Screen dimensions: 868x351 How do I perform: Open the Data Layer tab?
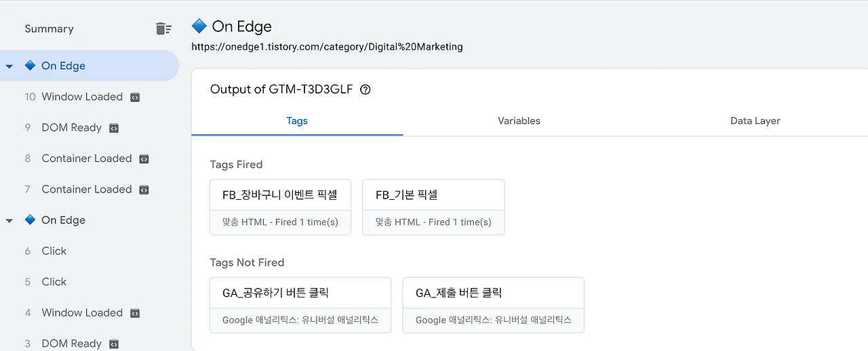click(x=755, y=121)
